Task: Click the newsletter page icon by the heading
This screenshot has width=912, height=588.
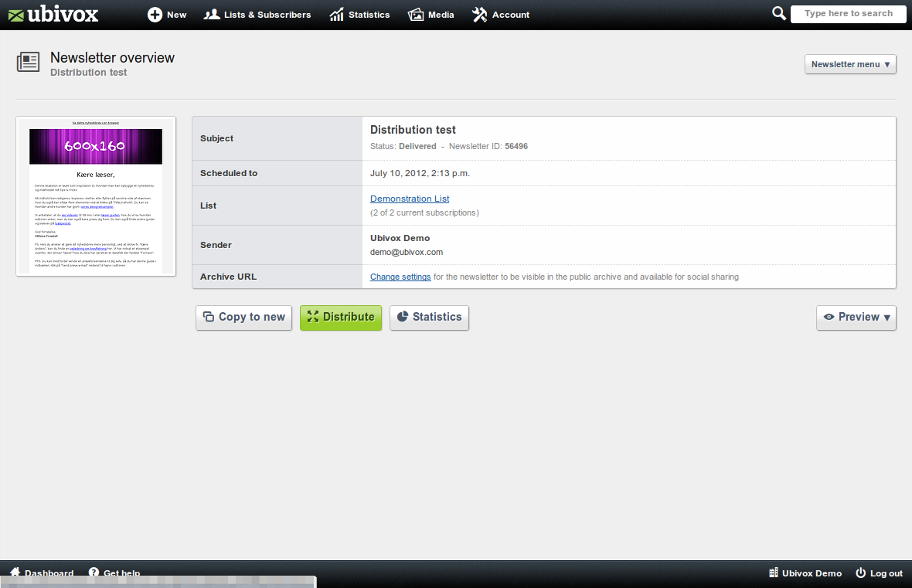Action: click(x=28, y=62)
